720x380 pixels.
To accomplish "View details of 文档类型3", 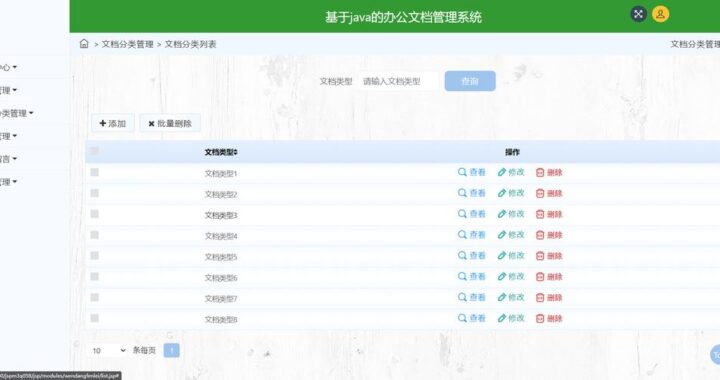I will pyautogui.click(x=472, y=214).
